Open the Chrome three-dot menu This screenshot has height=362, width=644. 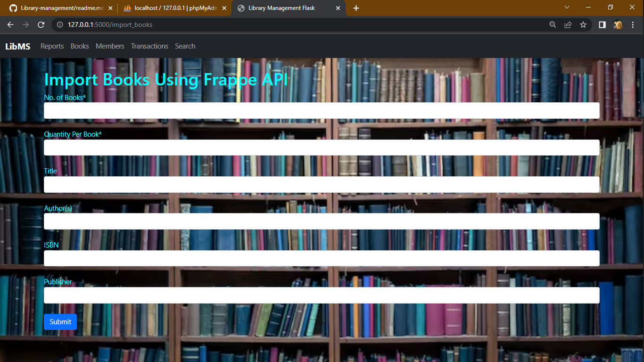(x=633, y=25)
